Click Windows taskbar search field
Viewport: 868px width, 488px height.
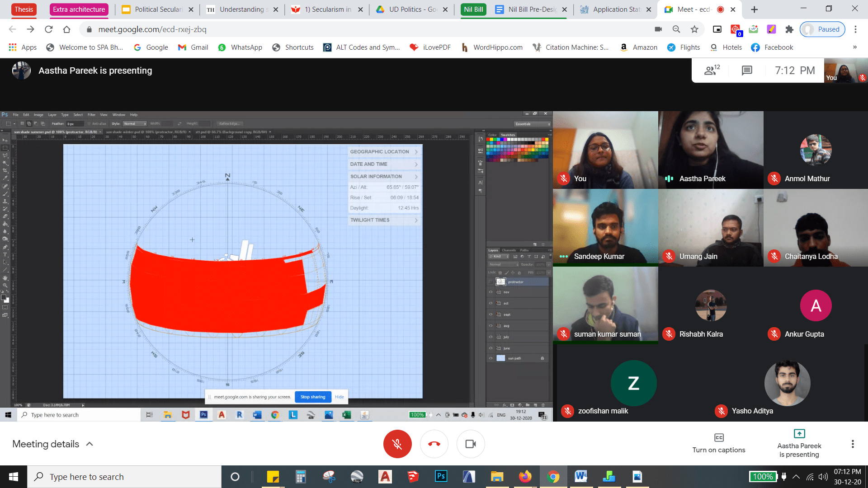point(124,476)
